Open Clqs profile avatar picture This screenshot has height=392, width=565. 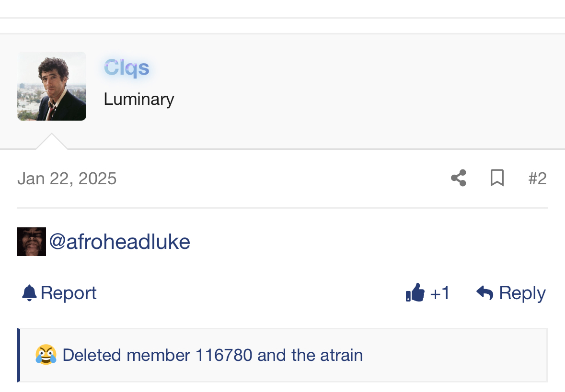coord(52,86)
